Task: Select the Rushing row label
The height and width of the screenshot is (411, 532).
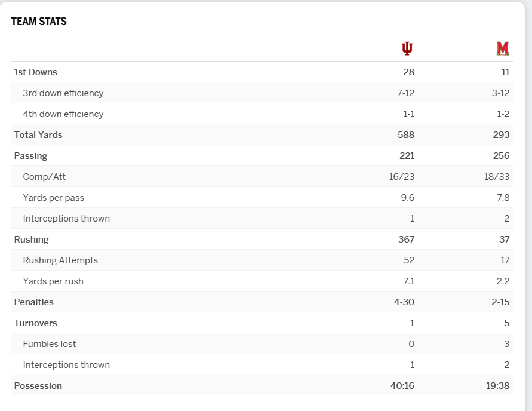Action: click(31, 240)
